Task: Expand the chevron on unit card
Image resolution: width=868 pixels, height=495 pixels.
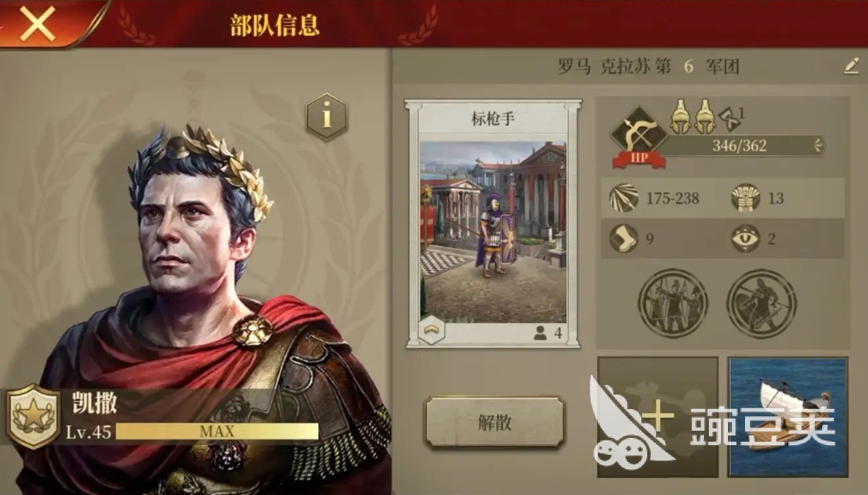Action: 432,330
